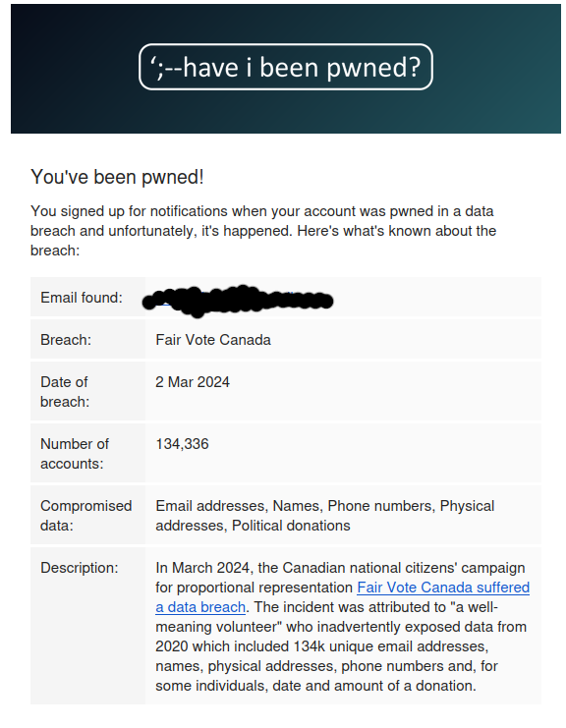Click the 'Number of accounts:' label
The width and height of the screenshot is (566, 728).
tap(75, 454)
